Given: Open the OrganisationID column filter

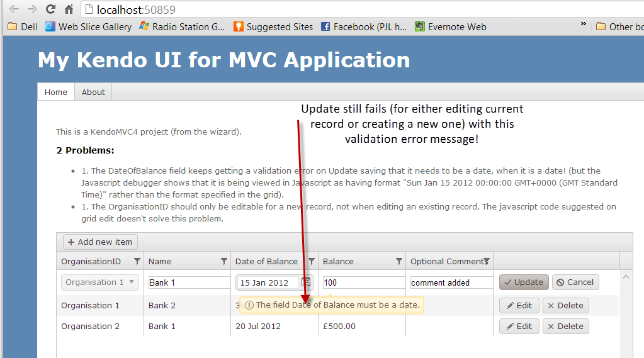Looking at the screenshot, I should click(137, 261).
